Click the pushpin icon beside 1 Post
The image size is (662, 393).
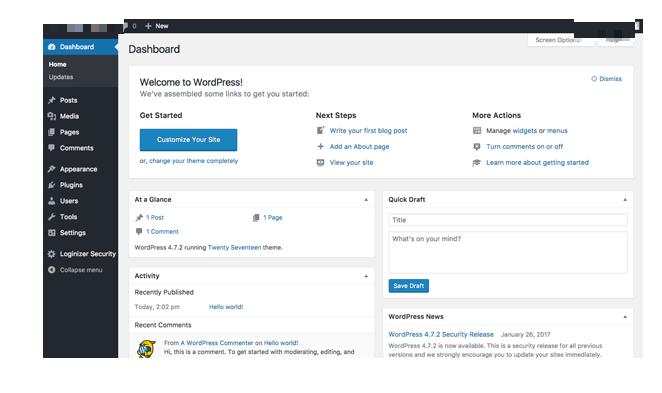tap(139, 217)
